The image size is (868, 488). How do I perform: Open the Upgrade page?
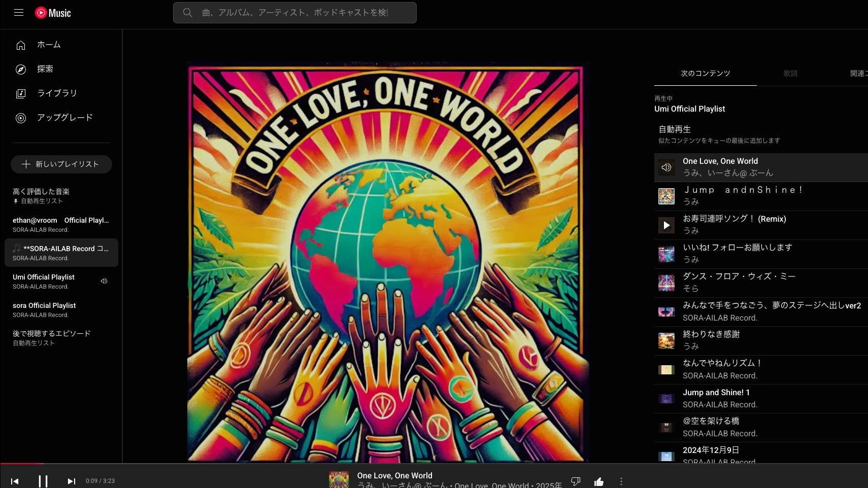tap(64, 118)
